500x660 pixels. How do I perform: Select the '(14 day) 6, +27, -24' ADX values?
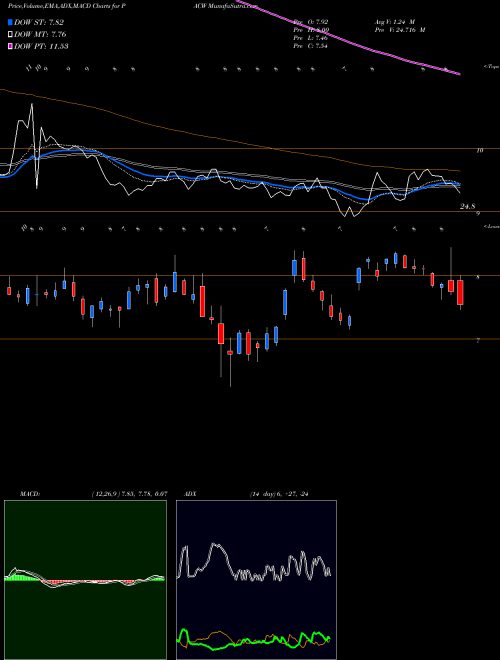(x=279, y=494)
